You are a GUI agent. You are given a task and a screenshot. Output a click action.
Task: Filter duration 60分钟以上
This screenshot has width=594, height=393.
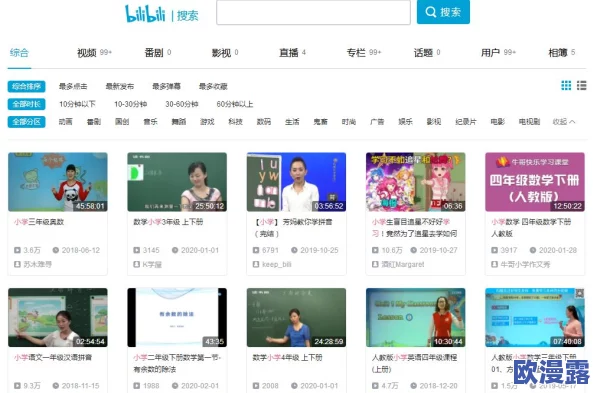click(235, 104)
